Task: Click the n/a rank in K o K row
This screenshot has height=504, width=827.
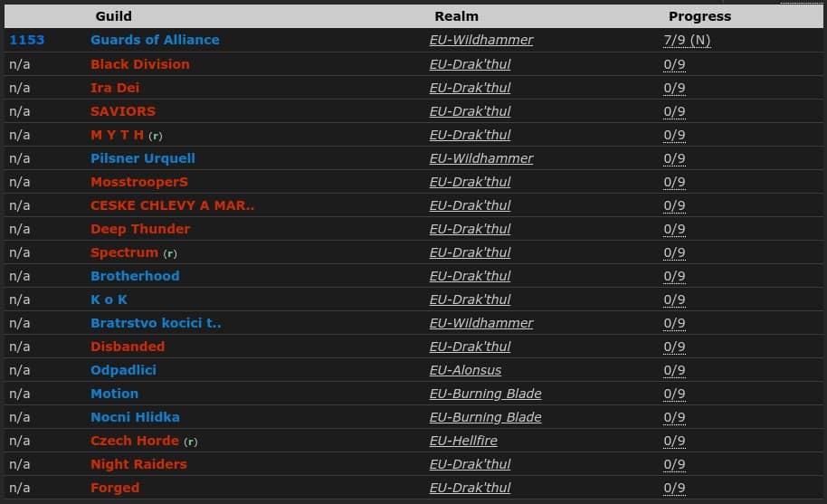Action: [x=20, y=300]
